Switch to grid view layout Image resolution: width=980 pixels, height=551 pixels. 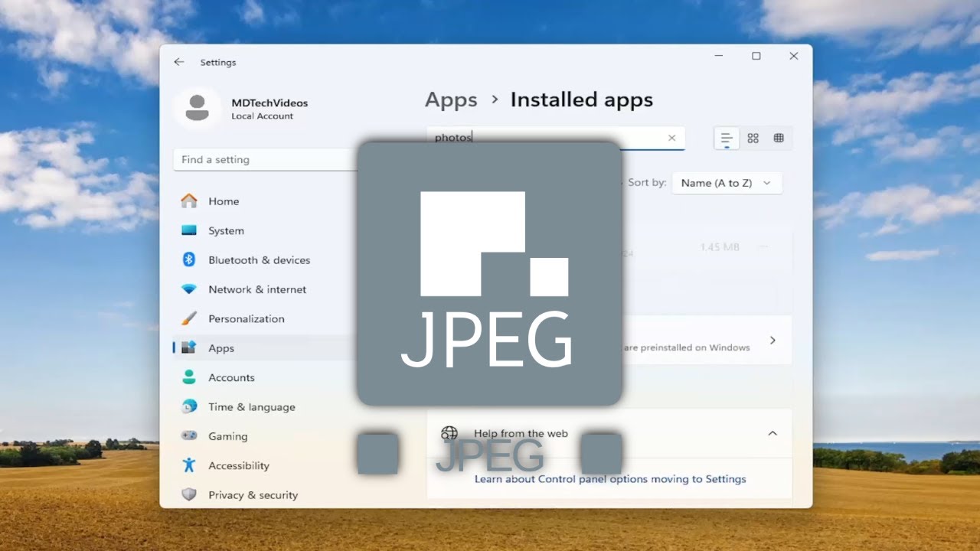click(753, 138)
